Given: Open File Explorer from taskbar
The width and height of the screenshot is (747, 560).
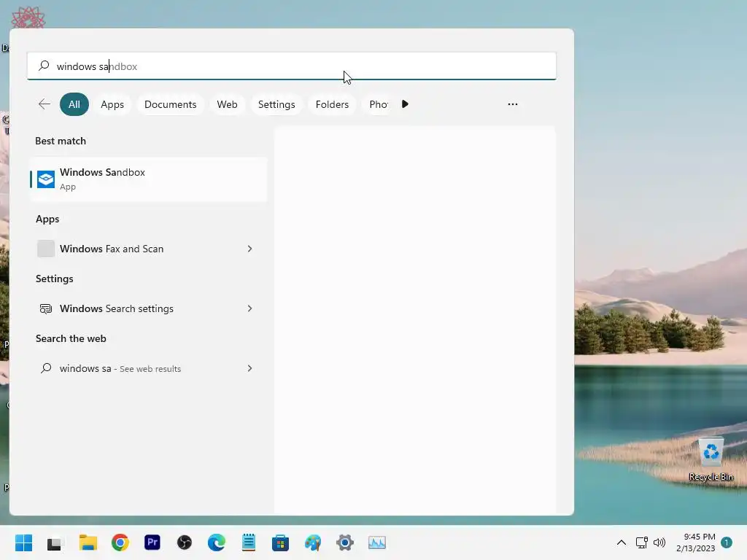Looking at the screenshot, I should point(88,542).
